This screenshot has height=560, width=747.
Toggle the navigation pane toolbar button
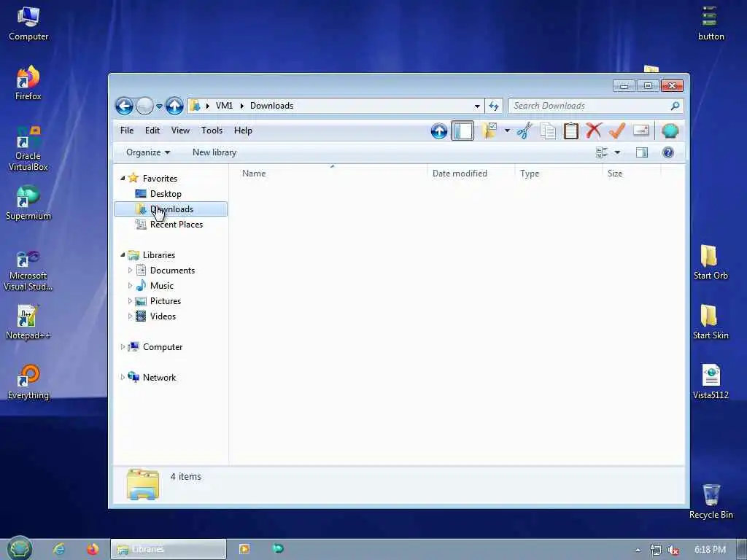pyautogui.click(x=462, y=131)
